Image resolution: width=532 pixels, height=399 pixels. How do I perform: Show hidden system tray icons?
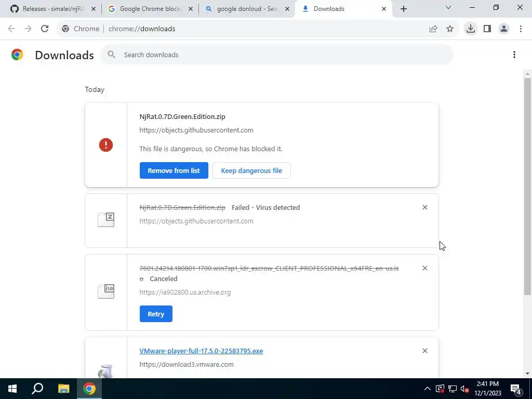[428, 389]
